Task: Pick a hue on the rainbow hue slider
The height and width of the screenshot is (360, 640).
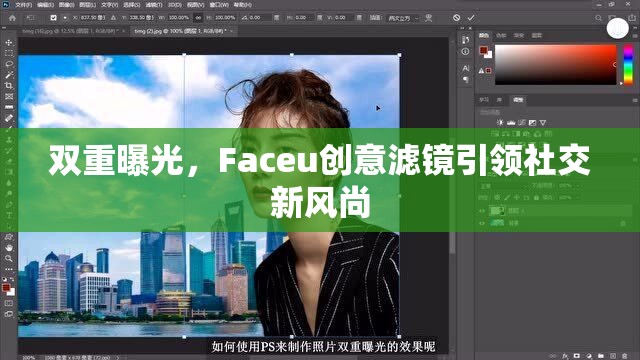Action: click(628, 64)
